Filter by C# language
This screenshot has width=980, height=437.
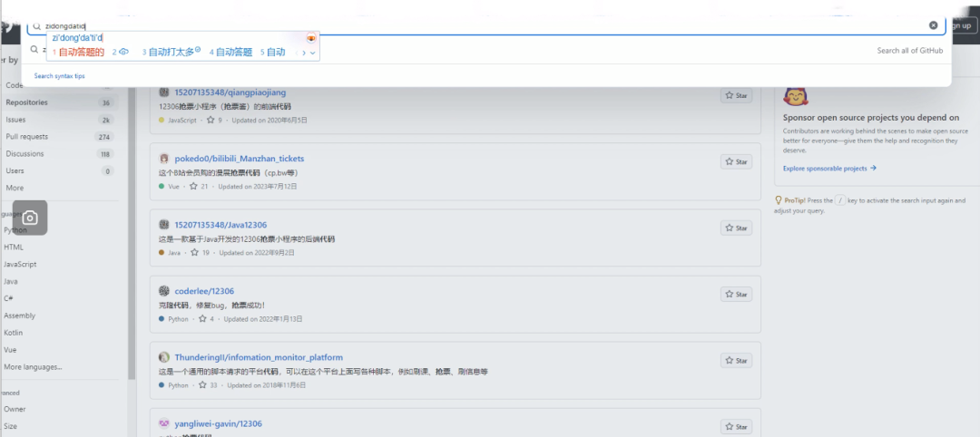[9, 298]
